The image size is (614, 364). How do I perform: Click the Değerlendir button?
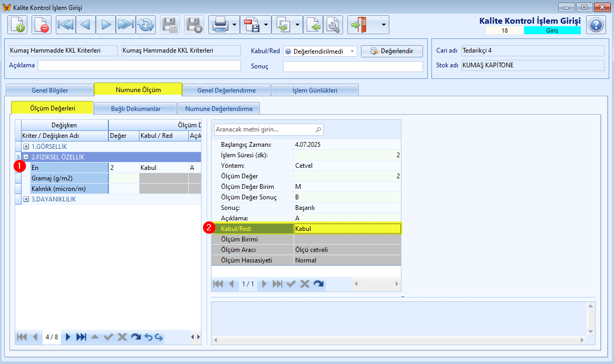click(392, 51)
